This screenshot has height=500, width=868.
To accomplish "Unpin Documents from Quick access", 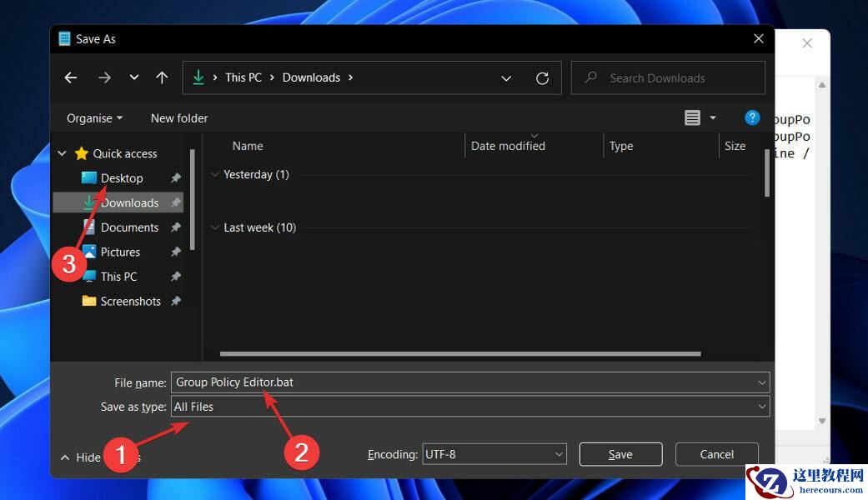I will 176,227.
